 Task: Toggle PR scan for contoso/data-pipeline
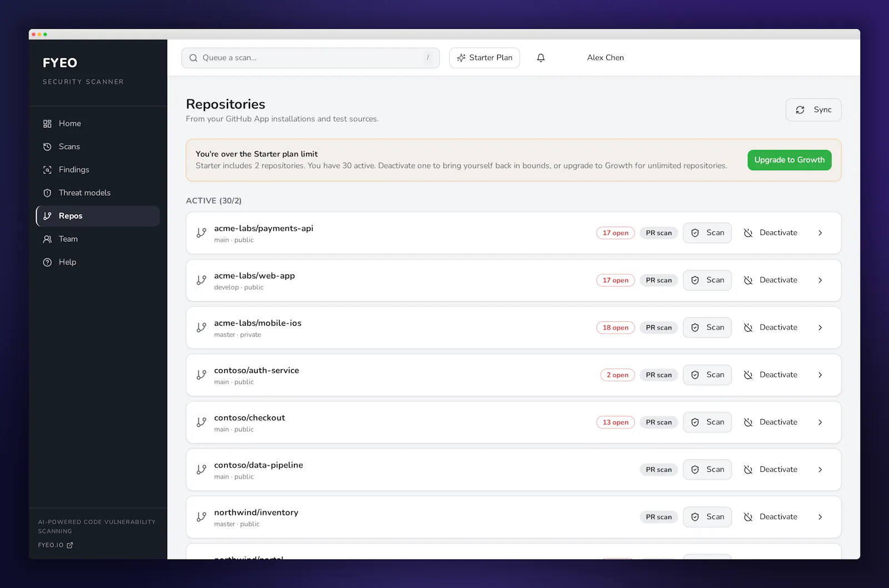coord(659,470)
